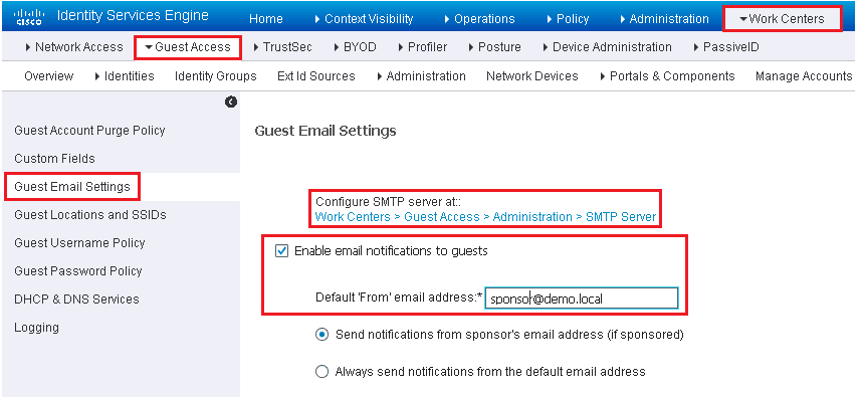Image resolution: width=864 pixels, height=397 pixels.
Task: Open the TrustSec work center menu
Action: pyautogui.click(x=282, y=47)
